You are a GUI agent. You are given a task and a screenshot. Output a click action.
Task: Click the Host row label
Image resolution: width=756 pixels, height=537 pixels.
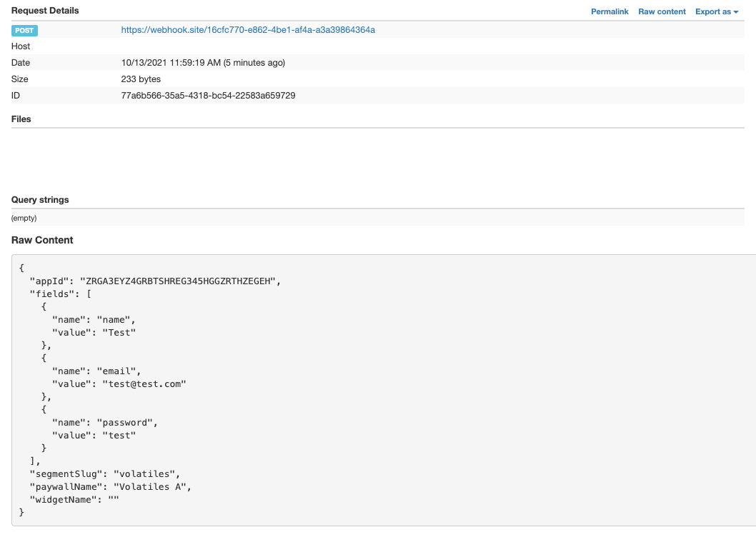click(x=21, y=46)
